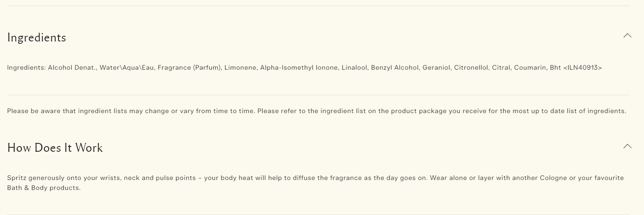This screenshot has width=644, height=215.
Task: Click the Water\Aqua\Eau ingredient text
Action: tap(127, 68)
